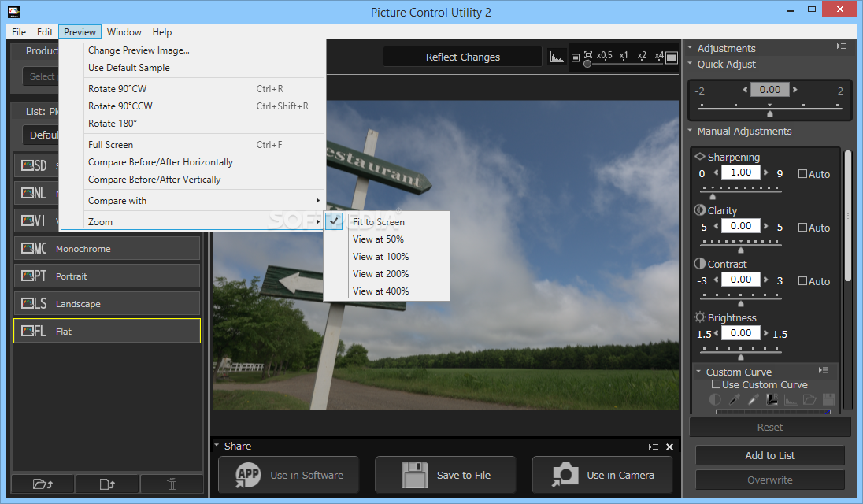Select the SD picture control in the list
Screen dimensions: 863x504
(x=35, y=165)
